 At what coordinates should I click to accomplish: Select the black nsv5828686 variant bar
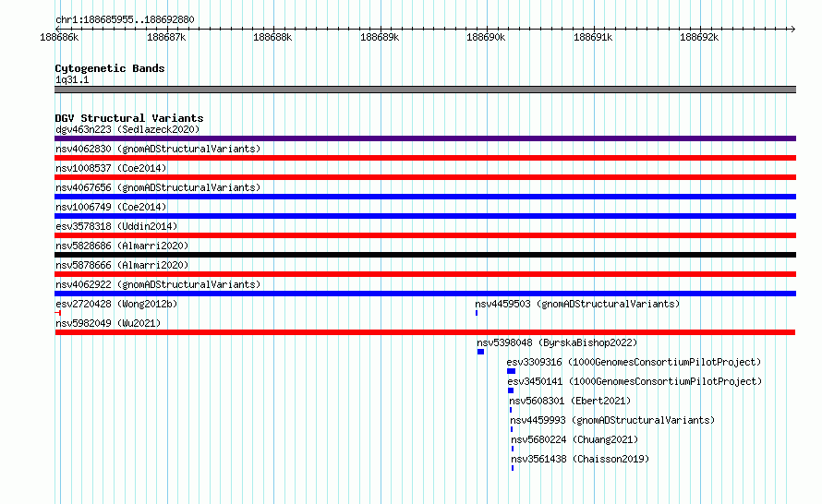point(425,255)
